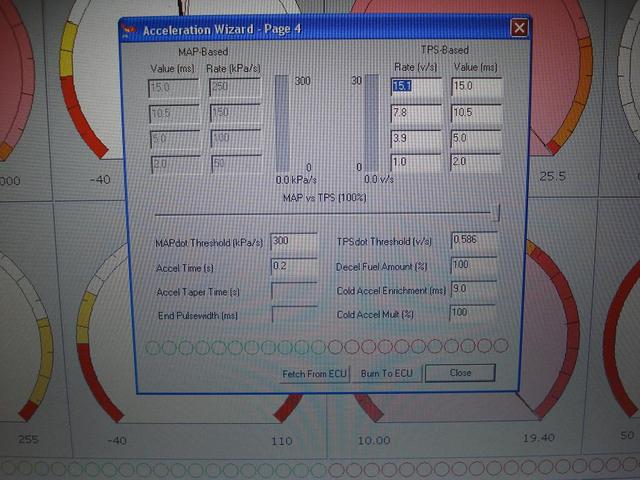The image size is (640, 480).
Task: Click the TPS-Based Rate field showing 3.9
Action: 416,138
